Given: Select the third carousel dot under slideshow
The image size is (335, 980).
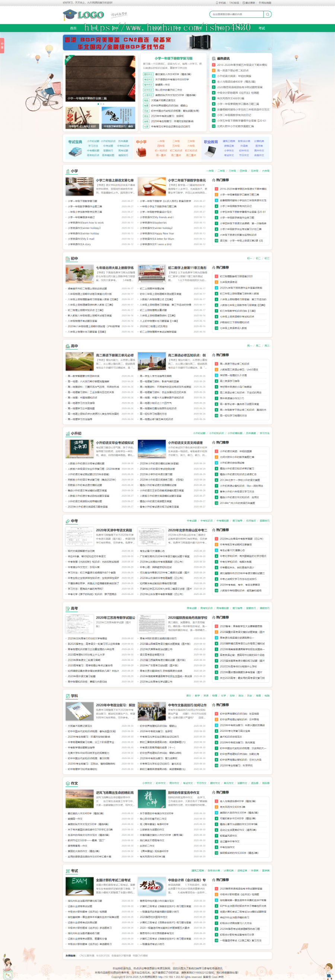Looking at the screenshot, I should [x=103, y=104].
